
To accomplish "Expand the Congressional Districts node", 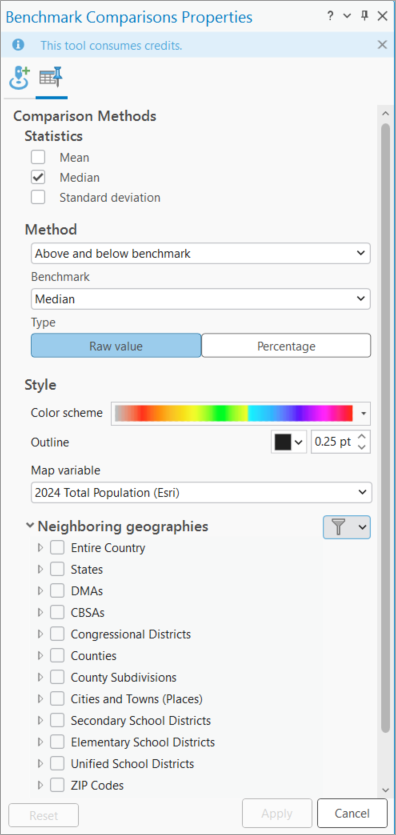I will coord(40,634).
